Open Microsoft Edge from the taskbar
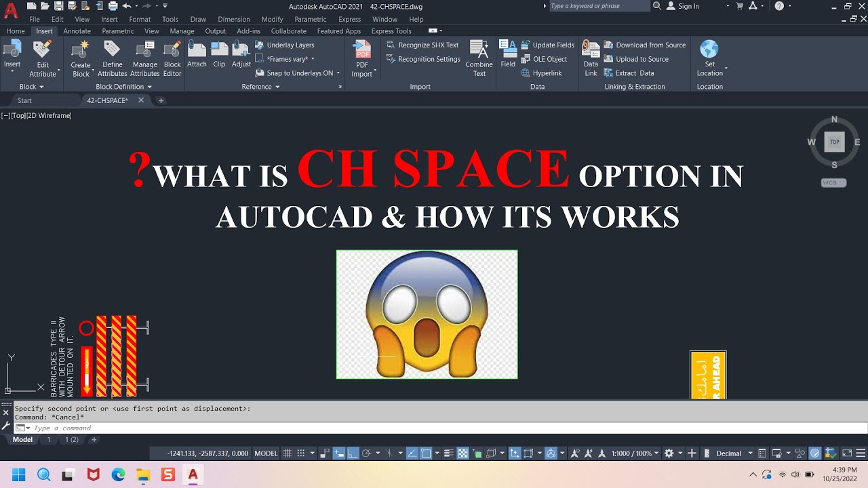The height and width of the screenshot is (488, 868). 118,474
